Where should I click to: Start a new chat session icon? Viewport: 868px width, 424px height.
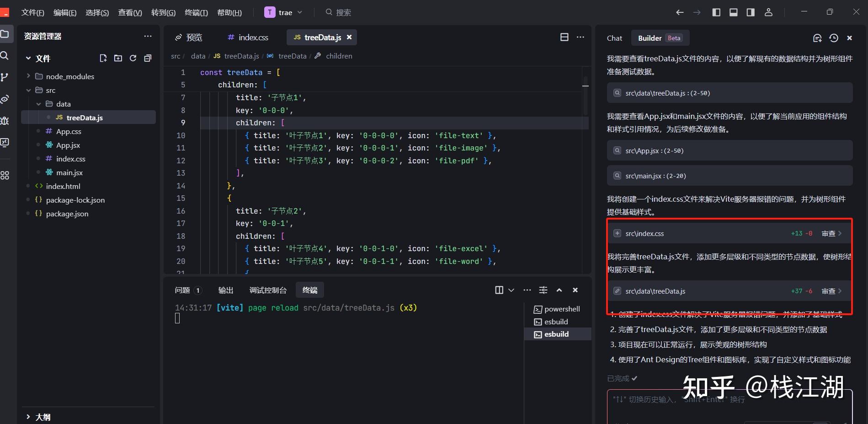[x=817, y=38]
